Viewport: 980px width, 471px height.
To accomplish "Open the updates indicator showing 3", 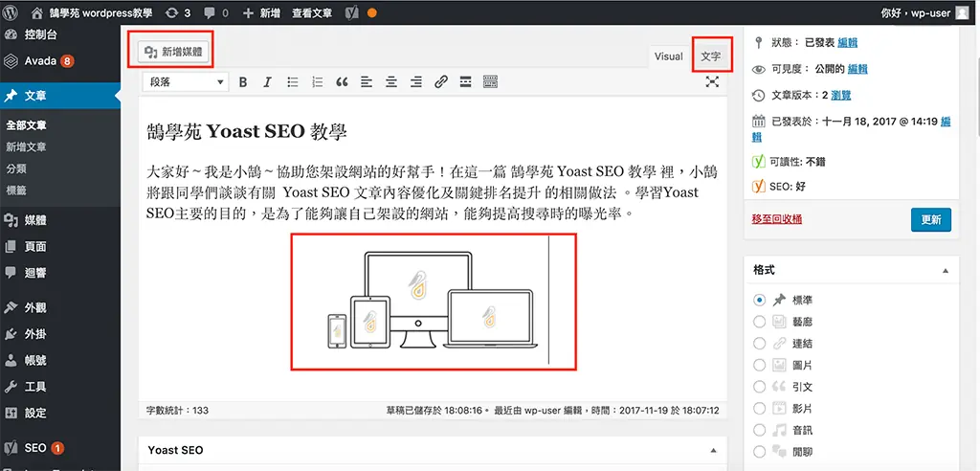I will point(178,12).
